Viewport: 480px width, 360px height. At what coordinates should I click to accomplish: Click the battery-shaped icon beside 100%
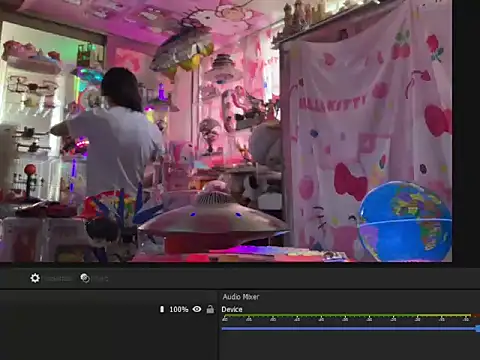162,309
